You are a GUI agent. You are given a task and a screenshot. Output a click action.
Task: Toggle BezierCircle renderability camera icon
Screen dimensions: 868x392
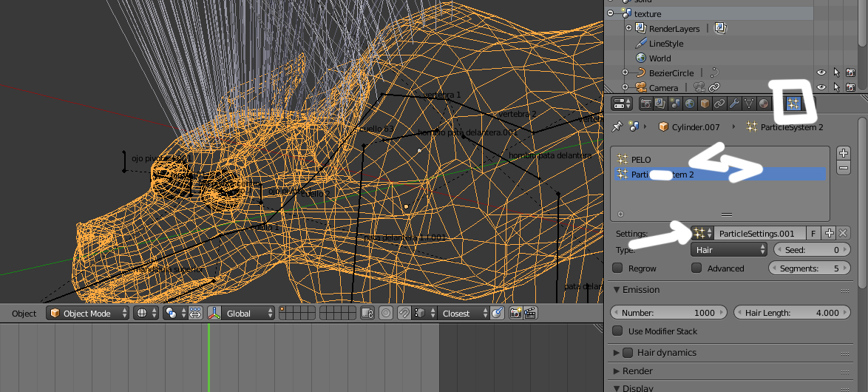pyautogui.click(x=851, y=72)
